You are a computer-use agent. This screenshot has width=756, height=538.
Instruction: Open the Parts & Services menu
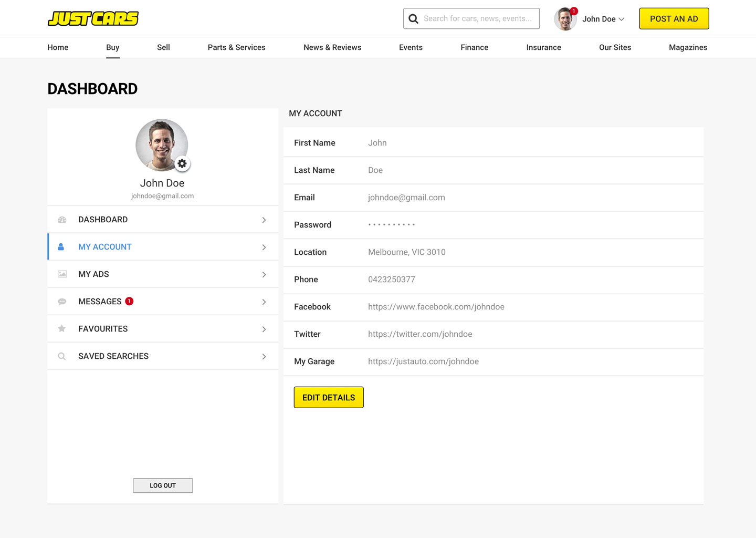(236, 47)
